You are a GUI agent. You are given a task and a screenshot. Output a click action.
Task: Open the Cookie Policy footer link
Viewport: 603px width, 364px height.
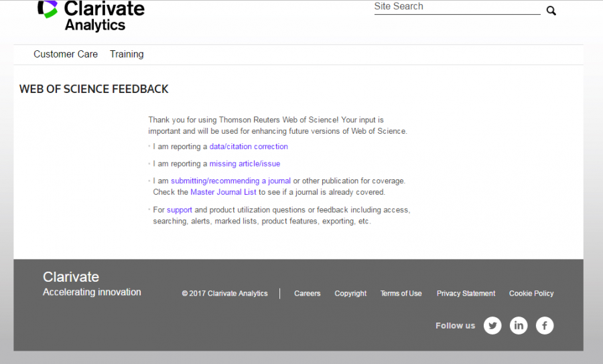click(531, 293)
